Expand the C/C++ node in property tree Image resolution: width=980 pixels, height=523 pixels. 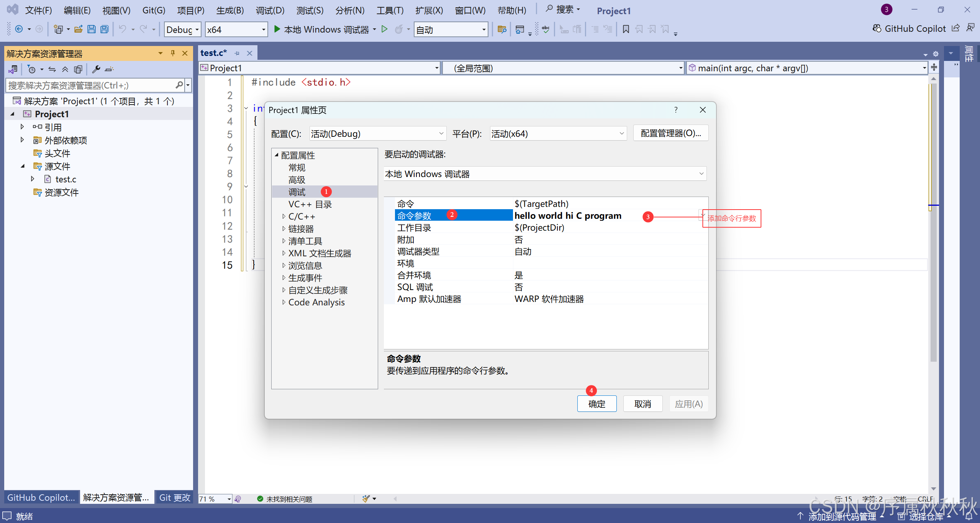[284, 216]
